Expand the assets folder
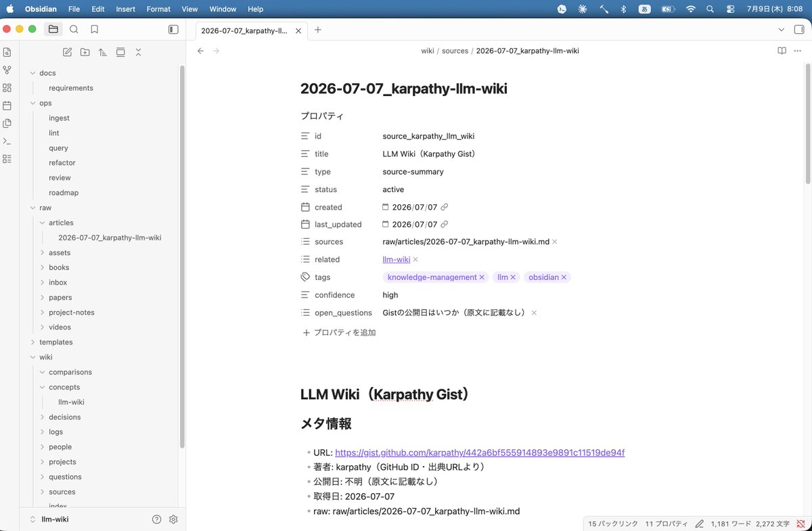This screenshot has height=531, width=812. (42, 252)
